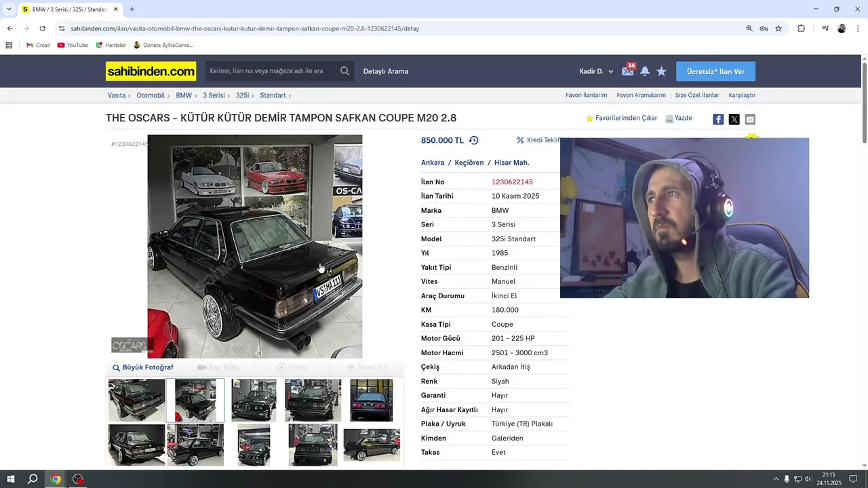Screen dimensions: 868x488
Task: Select first thumbnail in top row
Action: (136, 400)
